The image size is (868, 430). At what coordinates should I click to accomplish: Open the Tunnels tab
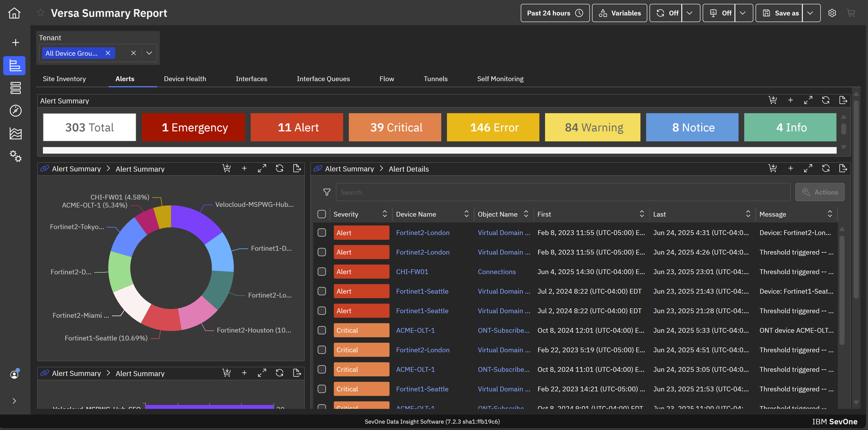435,79
